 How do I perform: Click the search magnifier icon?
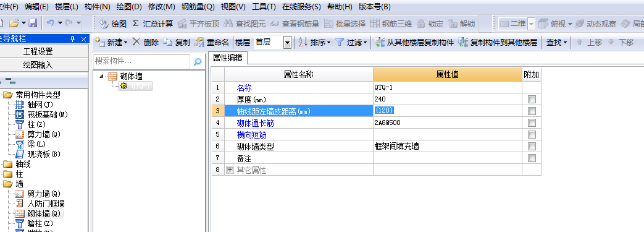tap(198, 62)
